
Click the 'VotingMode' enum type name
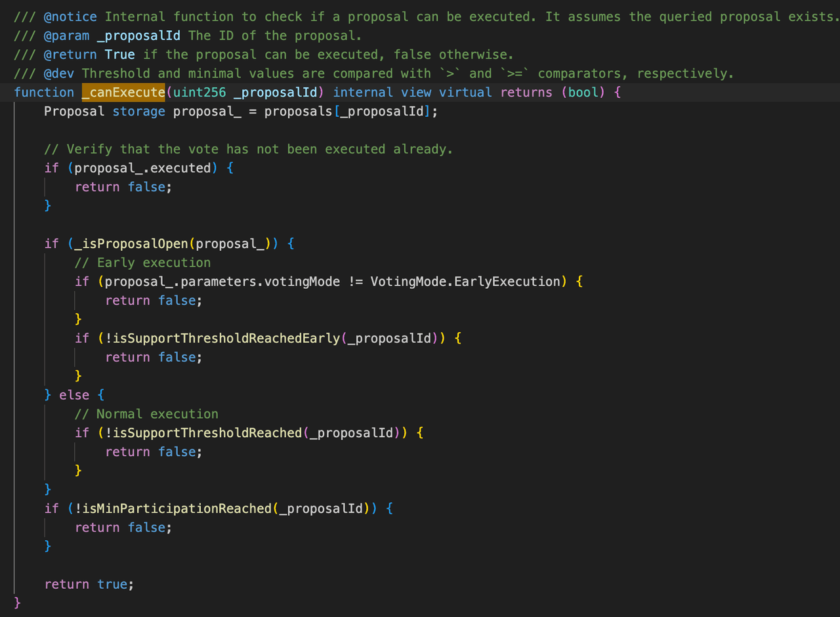pos(408,282)
